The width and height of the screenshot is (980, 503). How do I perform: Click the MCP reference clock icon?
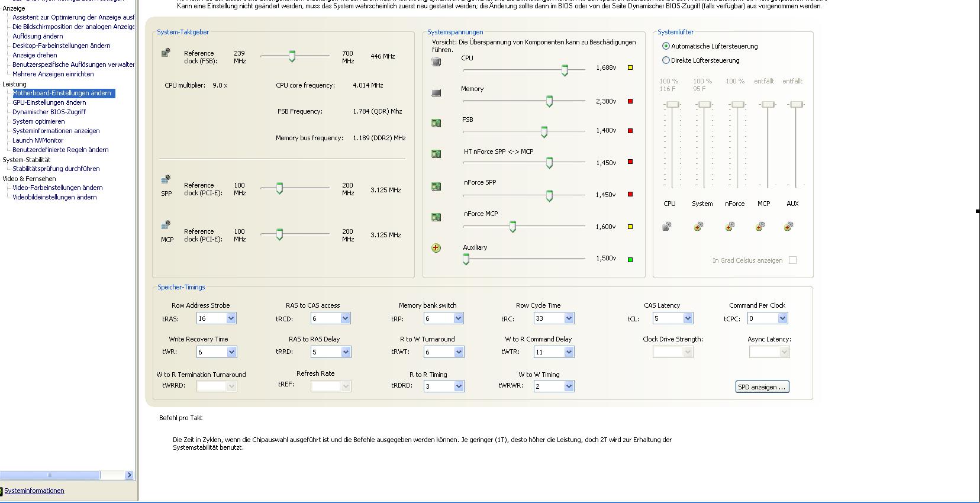click(x=166, y=225)
